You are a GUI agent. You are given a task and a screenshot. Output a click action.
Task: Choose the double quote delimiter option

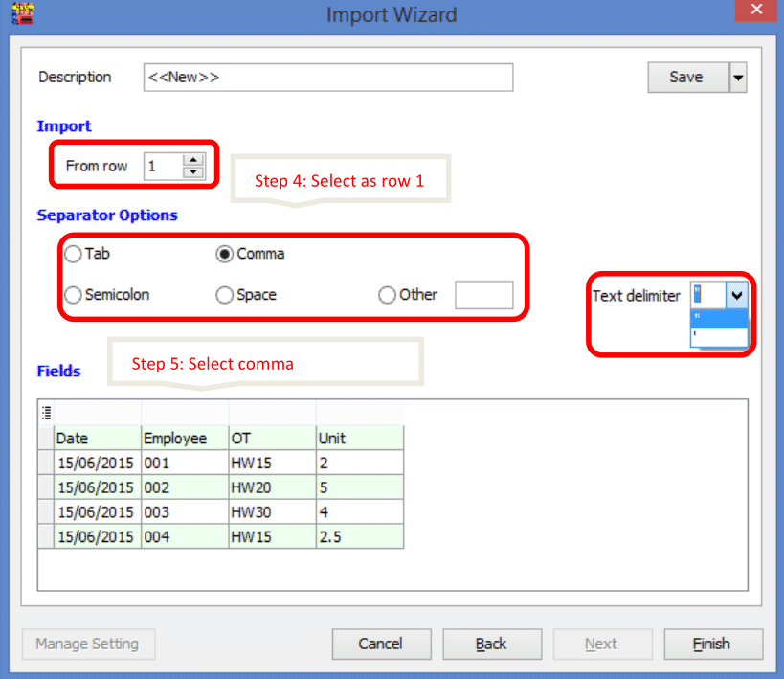[x=718, y=317]
